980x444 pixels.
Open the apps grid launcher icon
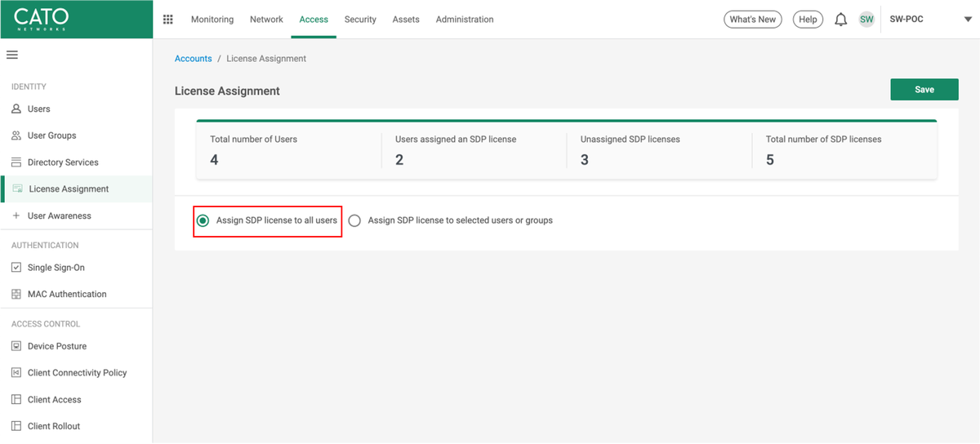(x=168, y=20)
